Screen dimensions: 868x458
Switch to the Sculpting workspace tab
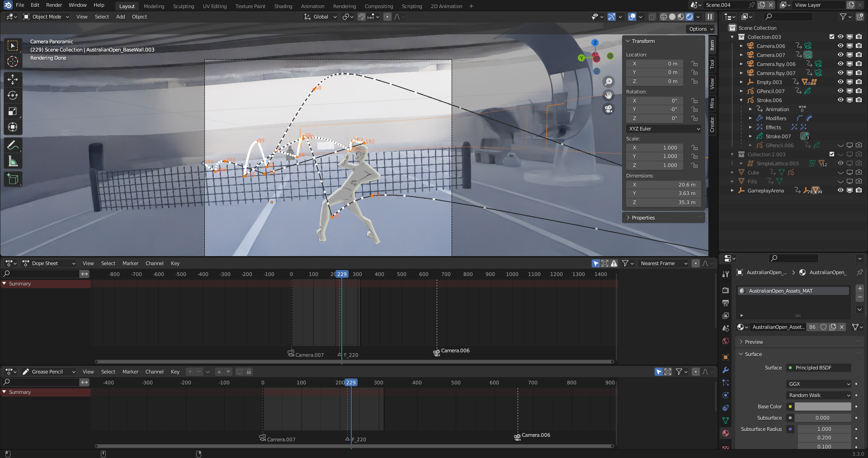point(183,6)
